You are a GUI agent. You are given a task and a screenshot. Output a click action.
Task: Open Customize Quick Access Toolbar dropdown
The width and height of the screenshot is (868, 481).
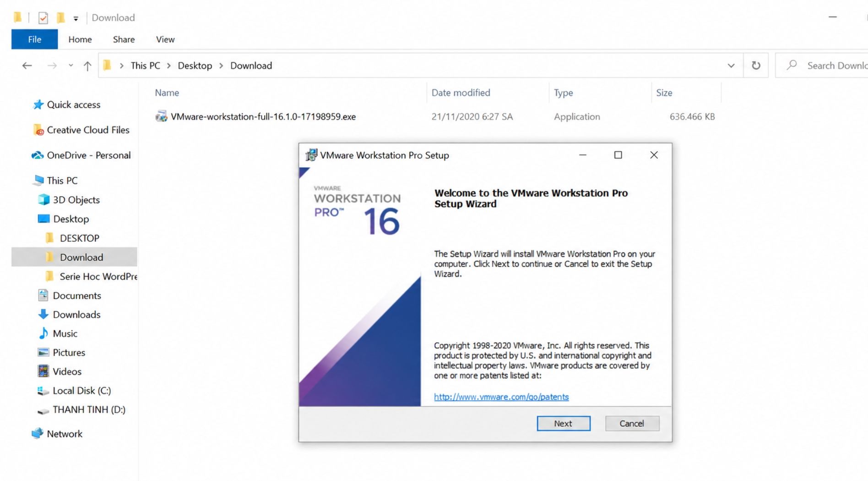tap(76, 18)
